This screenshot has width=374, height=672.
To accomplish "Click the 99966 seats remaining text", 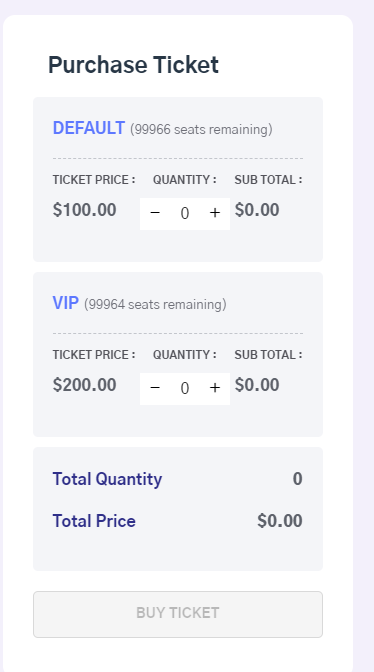I will pos(201,129).
